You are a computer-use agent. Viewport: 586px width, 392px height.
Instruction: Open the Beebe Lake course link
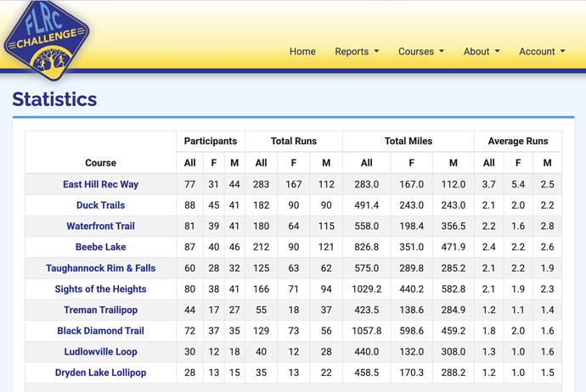tap(100, 247)
